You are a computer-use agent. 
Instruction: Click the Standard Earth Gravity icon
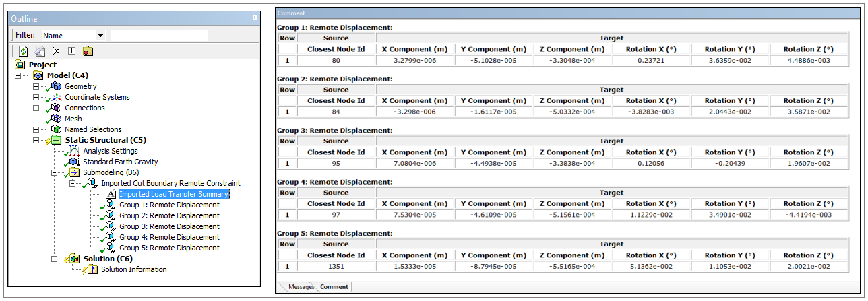(74, 162)
